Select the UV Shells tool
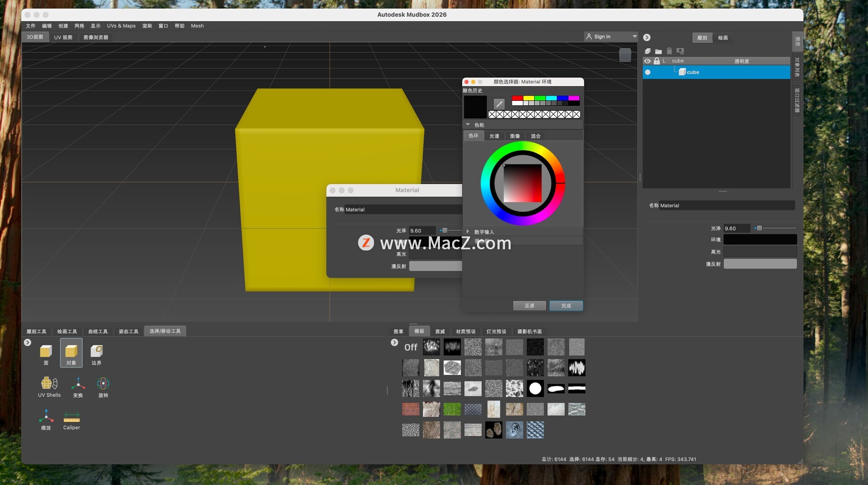 coord(49,386)
